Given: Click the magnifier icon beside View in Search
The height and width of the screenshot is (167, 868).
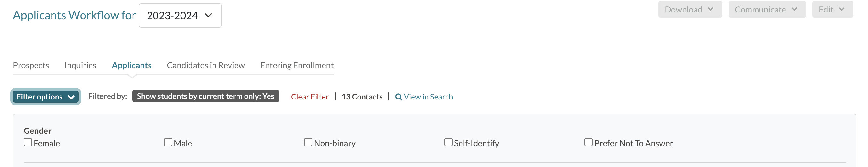Looking at the screenshot, I should pos(398,97).
